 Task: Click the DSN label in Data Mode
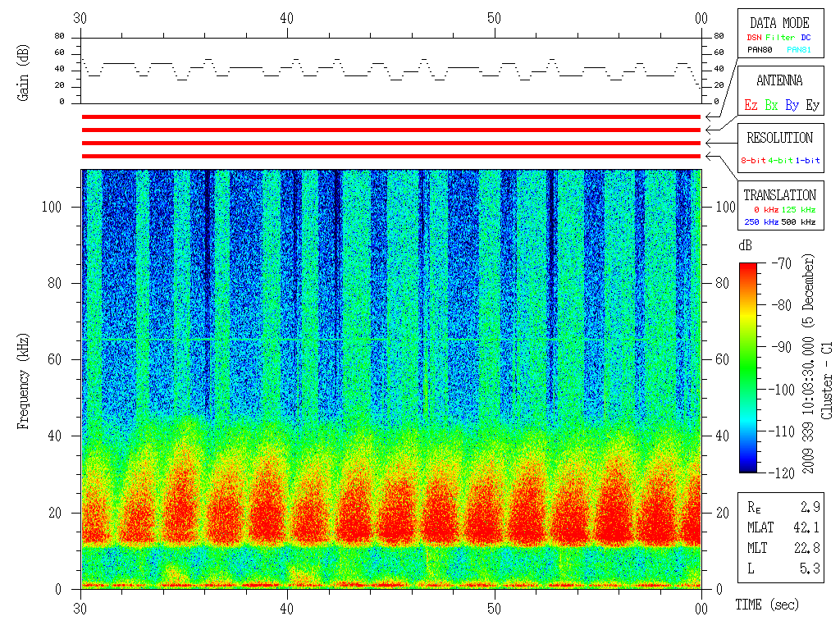(x=753, y=38)
